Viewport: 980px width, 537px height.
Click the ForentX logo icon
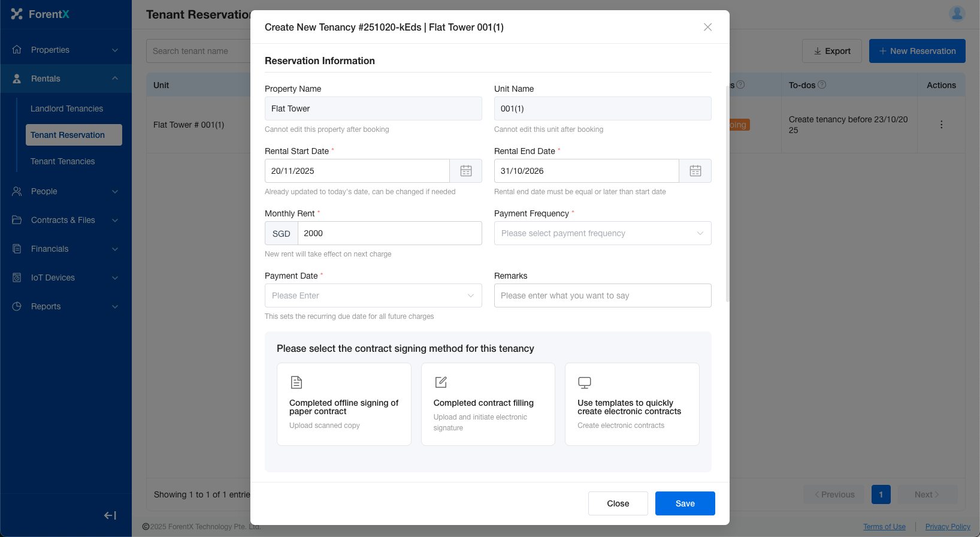pos(17,14)
